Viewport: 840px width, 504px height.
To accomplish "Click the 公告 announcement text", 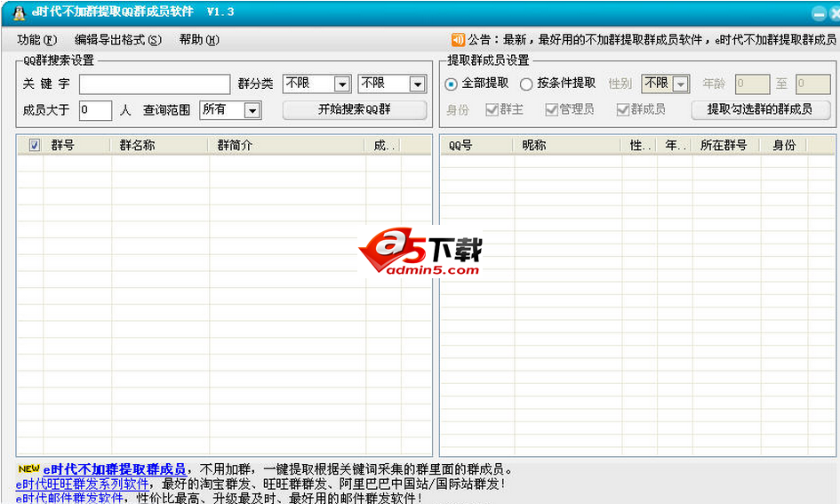I will click(652, 40).
